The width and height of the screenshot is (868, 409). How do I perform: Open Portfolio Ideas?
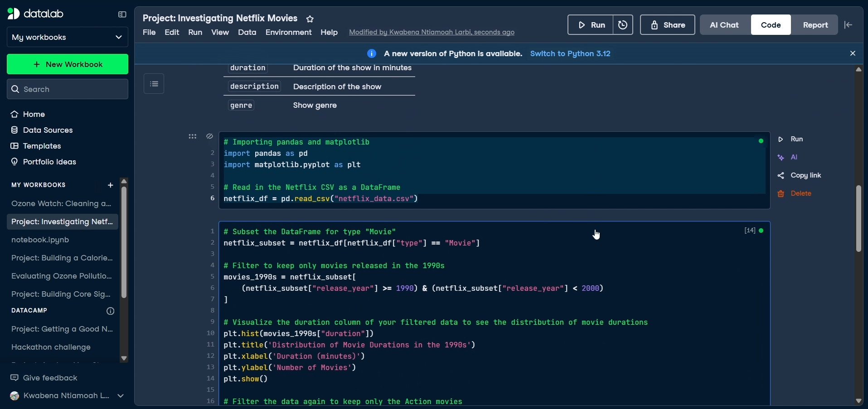point(44,162)
